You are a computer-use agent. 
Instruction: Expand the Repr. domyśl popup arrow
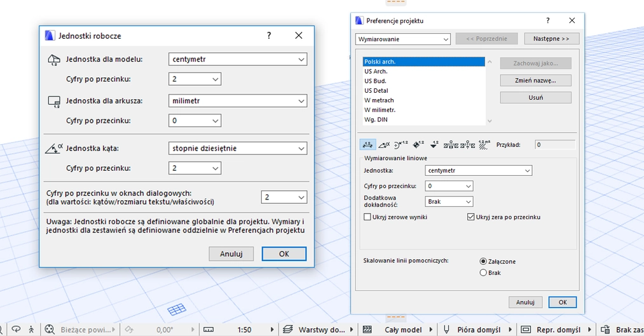pyautogui.click(x=589, y=330)
